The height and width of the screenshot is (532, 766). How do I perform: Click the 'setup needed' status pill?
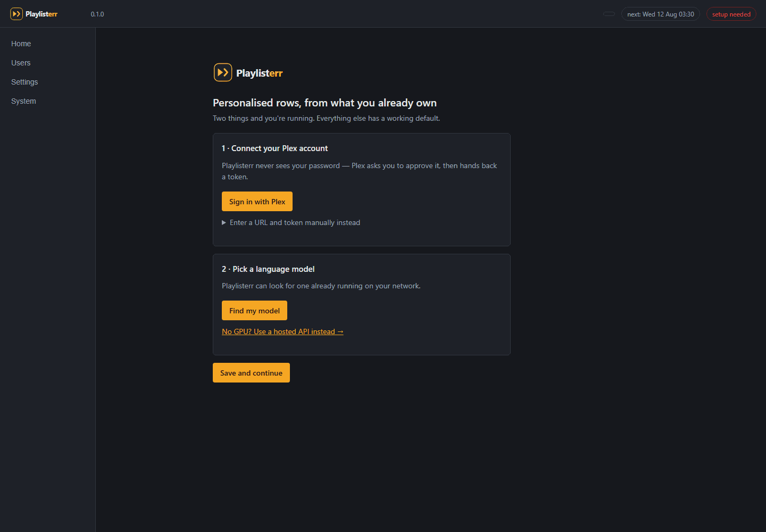pos(731,14)
